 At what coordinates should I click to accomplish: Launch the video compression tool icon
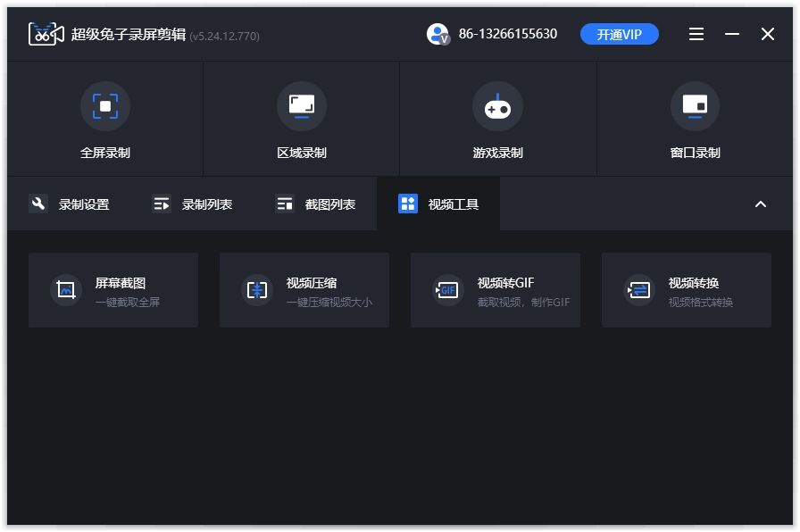pos(257,290)
